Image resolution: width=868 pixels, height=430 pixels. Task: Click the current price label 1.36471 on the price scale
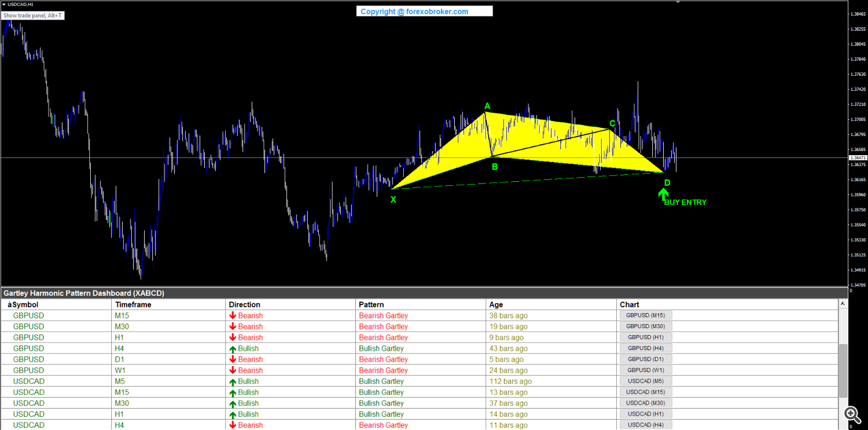pyautogui.click(x=858, y=157)
